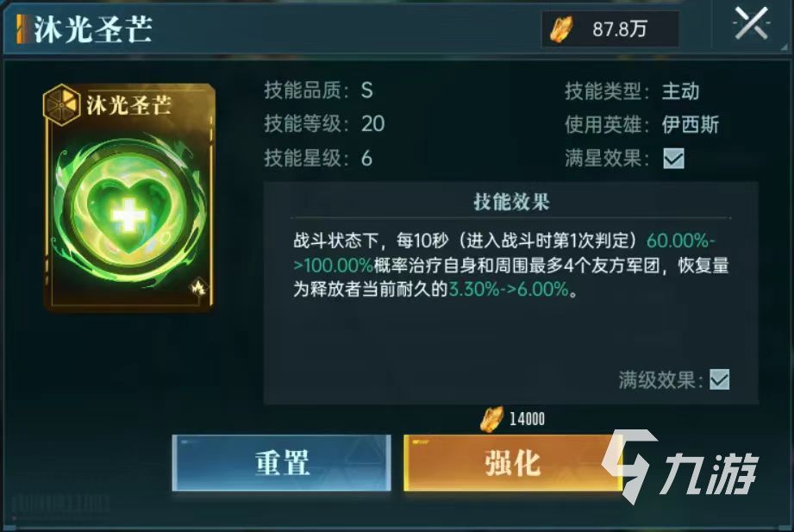Click the 重置 reset button

282,462
